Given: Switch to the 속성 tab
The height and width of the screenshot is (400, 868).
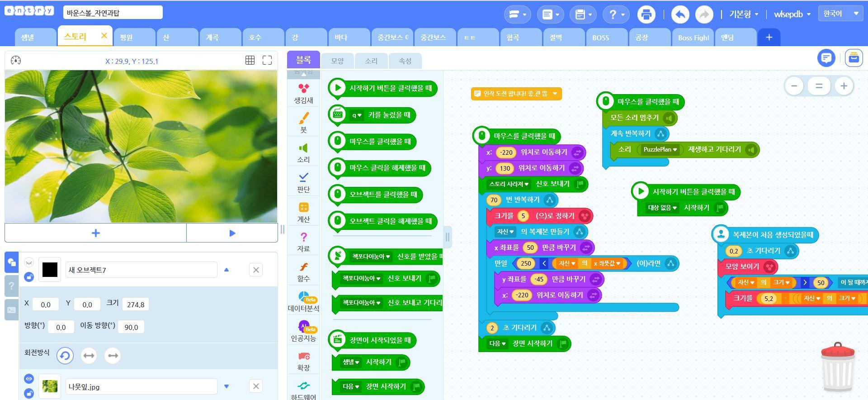Looking at the screenshot, I should (x=405, y=61).
